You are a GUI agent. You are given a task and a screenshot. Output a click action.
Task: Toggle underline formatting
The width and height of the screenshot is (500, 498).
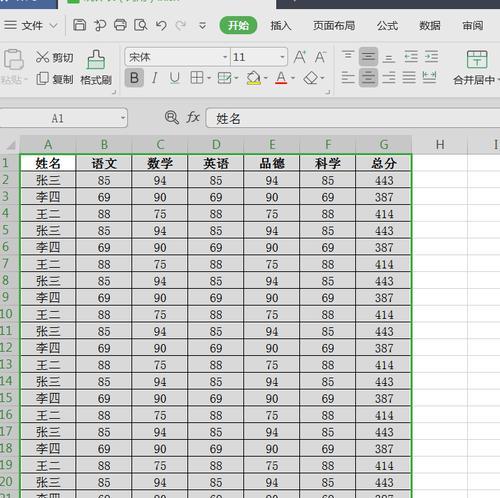click(x=174, y=78)
